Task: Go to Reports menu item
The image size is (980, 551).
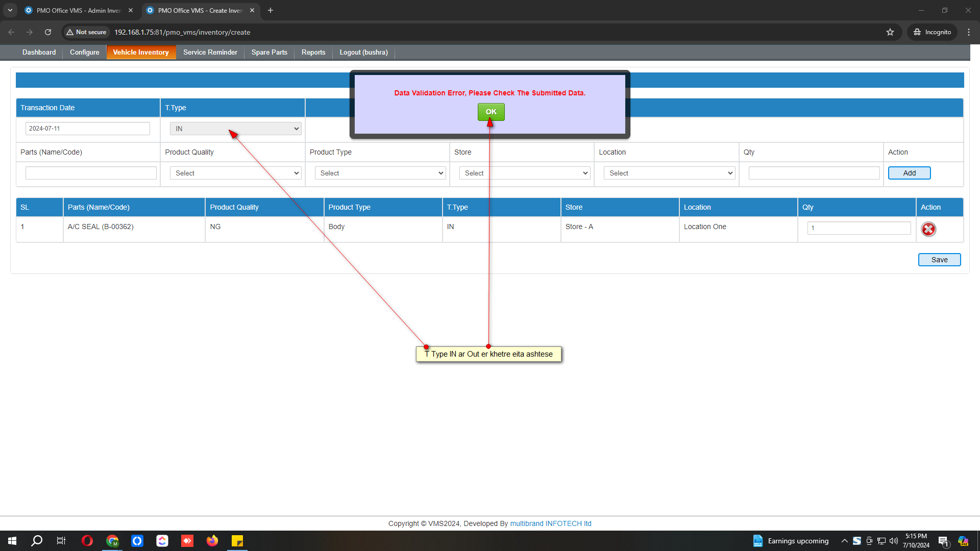Action: point(313,52)
